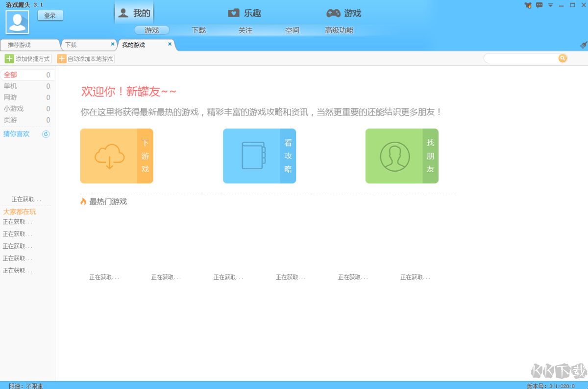The width and height of the screenshot is (588, 389).
Task: Open the 乐趣 section in top navigation
Action: coord(245,13)
